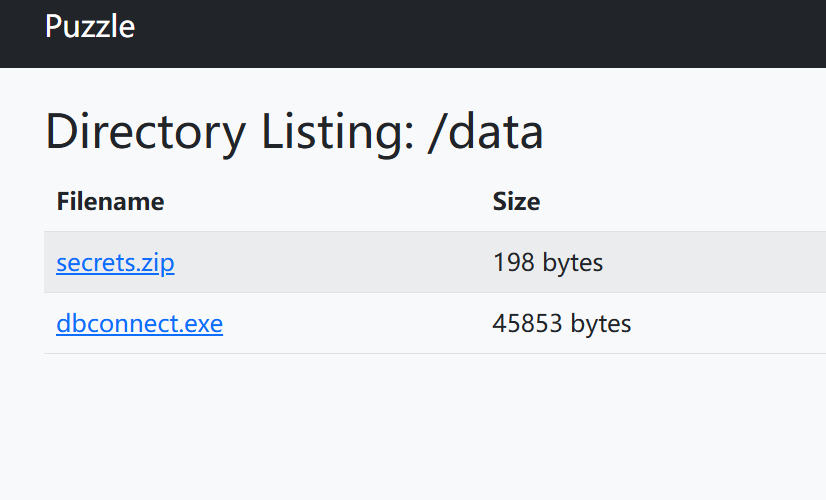
Task: Click the blank page area below the table
Action: pos(400,430)
